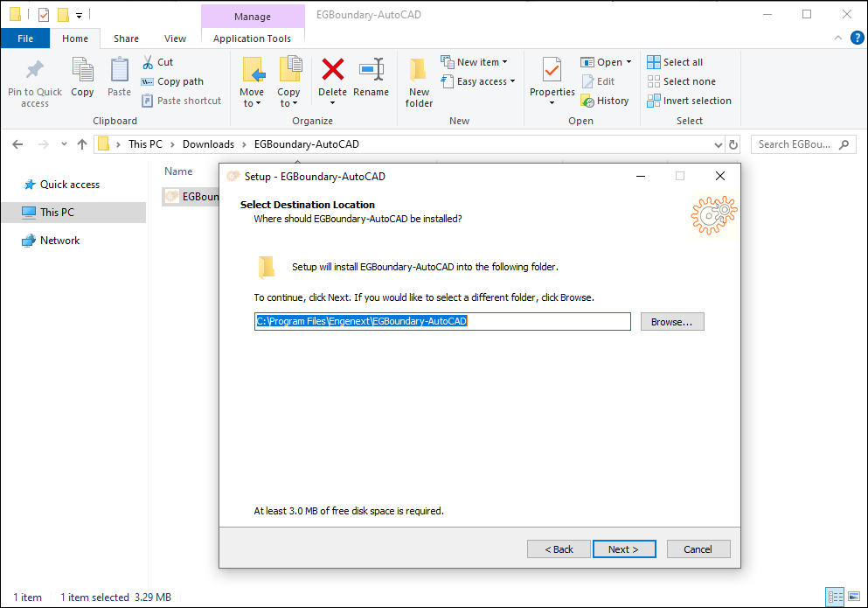Image resolution: width=868 pixels, height=608 pixels.
Task: Open the Move to menu
Action: coord(252,82)
